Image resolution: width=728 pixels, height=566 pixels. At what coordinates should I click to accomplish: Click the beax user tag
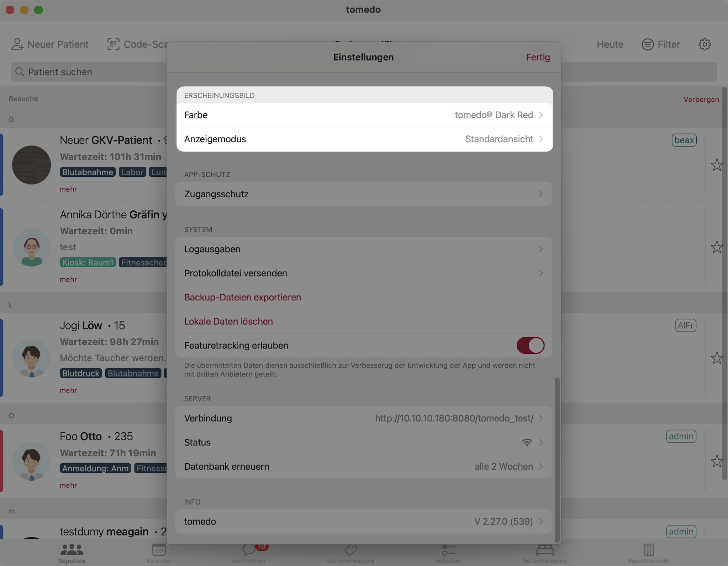point(684,140)
